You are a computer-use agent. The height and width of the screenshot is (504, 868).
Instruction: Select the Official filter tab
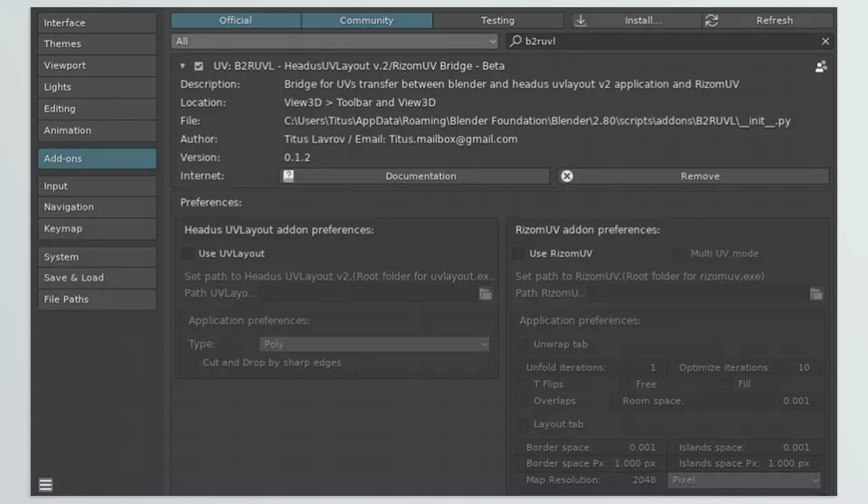(236, 21)
